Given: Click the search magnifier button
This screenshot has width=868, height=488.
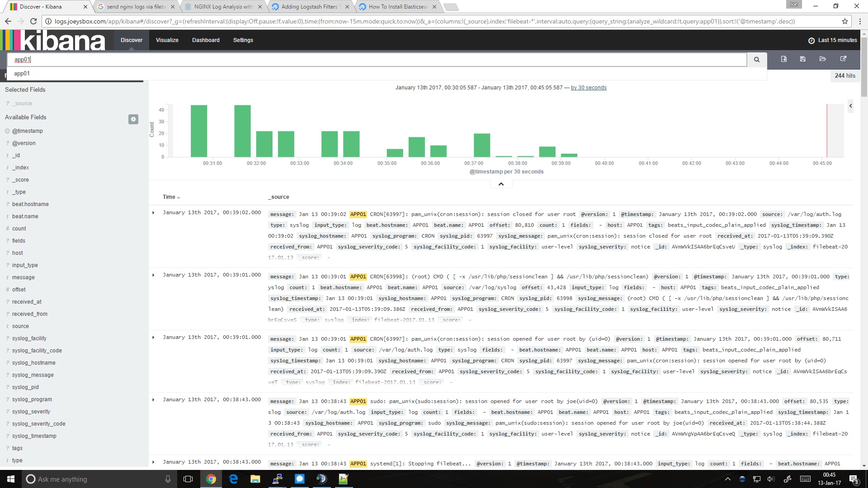Looking at the screenshot, I should point(756,60).
